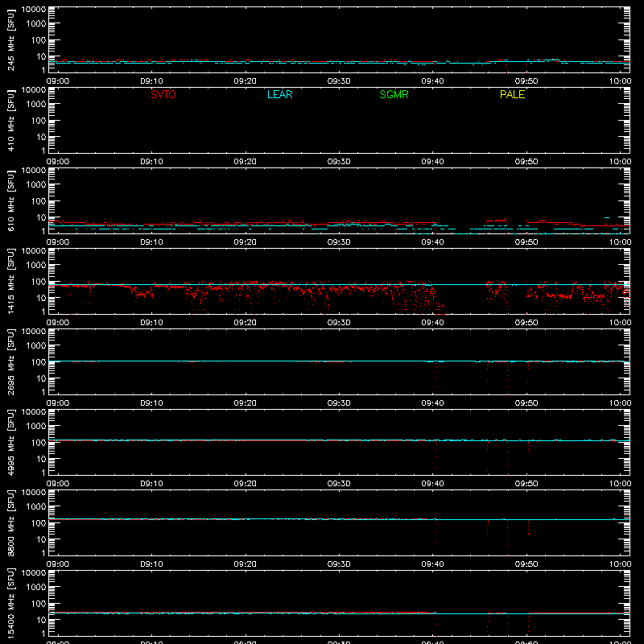Click the 100 y-axis value of 4995 MHz plot
644x644 pixels.
(39, 443)
